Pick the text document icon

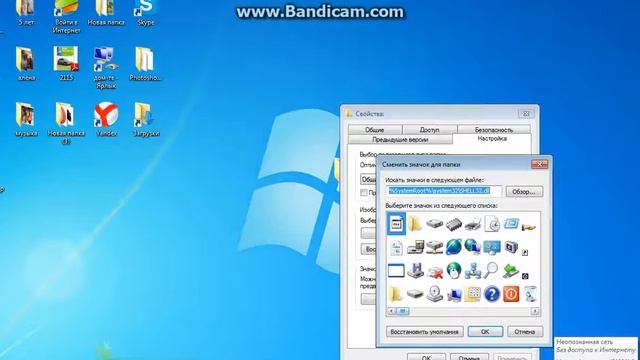396,247
